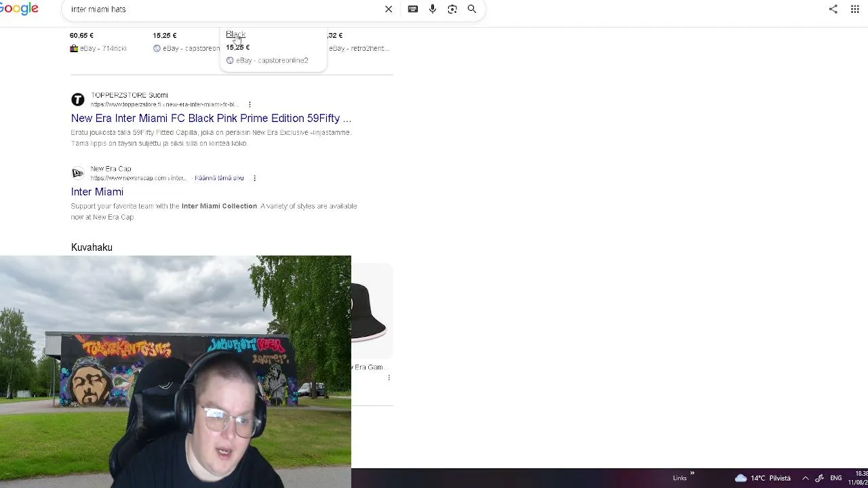Click the '14°C Pilvistä' weather text
Image resolution: width=868 pixels, height=488 pixels.
click(x=770, y=478)
